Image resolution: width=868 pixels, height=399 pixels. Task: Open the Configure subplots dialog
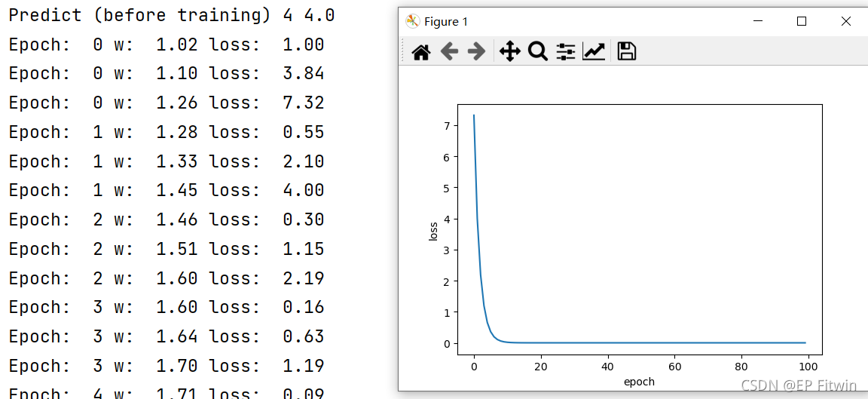[x=566, y=52]
